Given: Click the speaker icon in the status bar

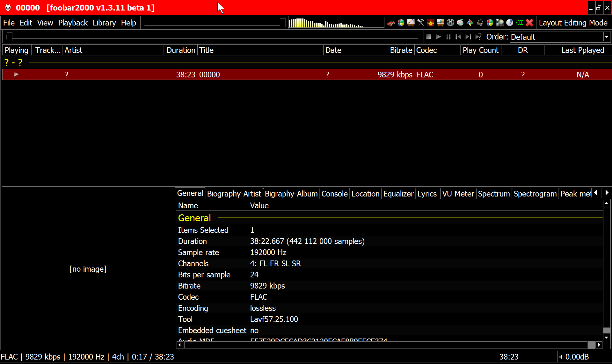Looking at the screenshot, I should click(x=561, y=357).
